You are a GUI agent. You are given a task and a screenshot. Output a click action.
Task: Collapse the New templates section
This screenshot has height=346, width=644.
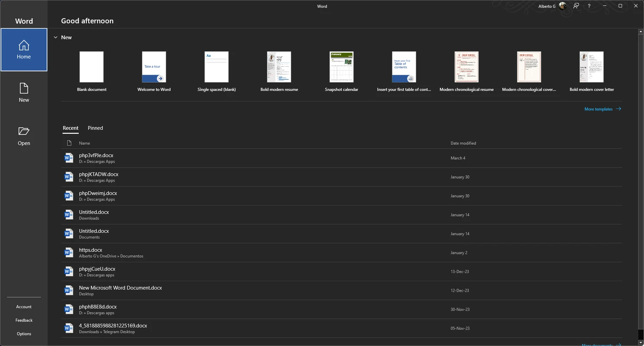tap(55, 38)
